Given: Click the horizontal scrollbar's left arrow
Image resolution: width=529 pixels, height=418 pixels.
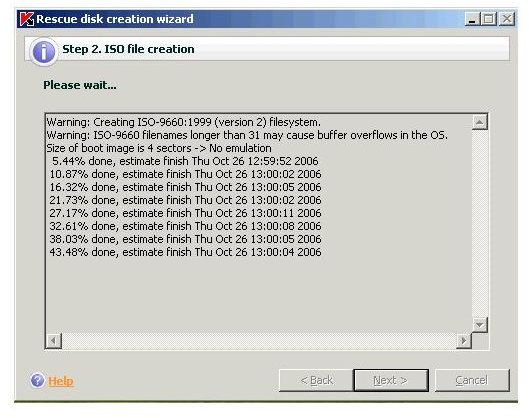Looking at the screenshot, I should tap(53, 341).
